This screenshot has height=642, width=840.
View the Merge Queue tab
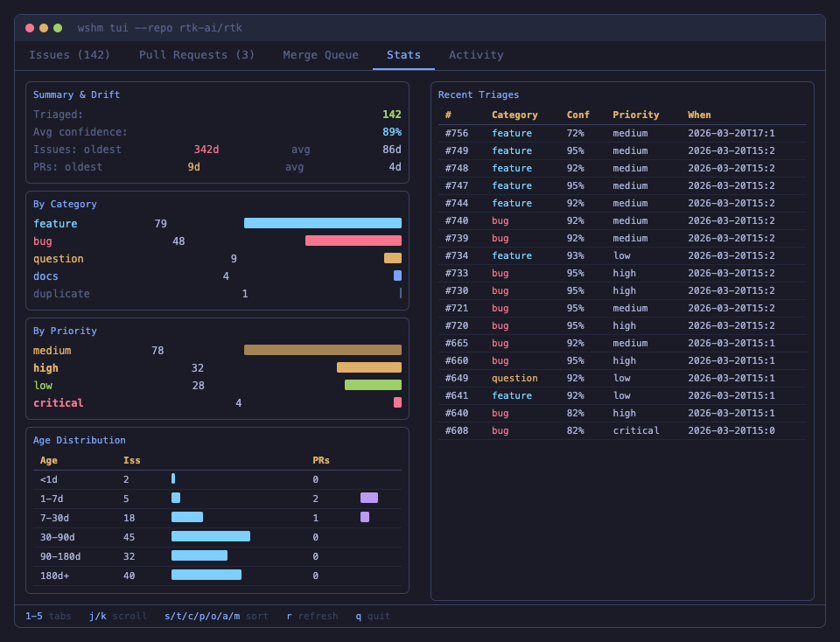tap(320, 54)
